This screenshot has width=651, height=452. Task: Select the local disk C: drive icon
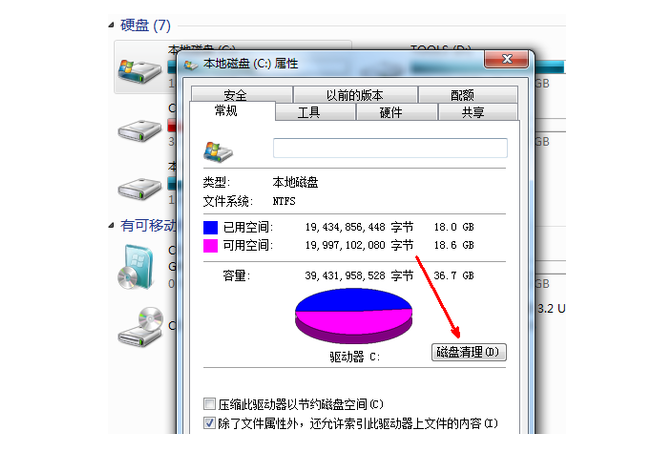pos(140,71)
